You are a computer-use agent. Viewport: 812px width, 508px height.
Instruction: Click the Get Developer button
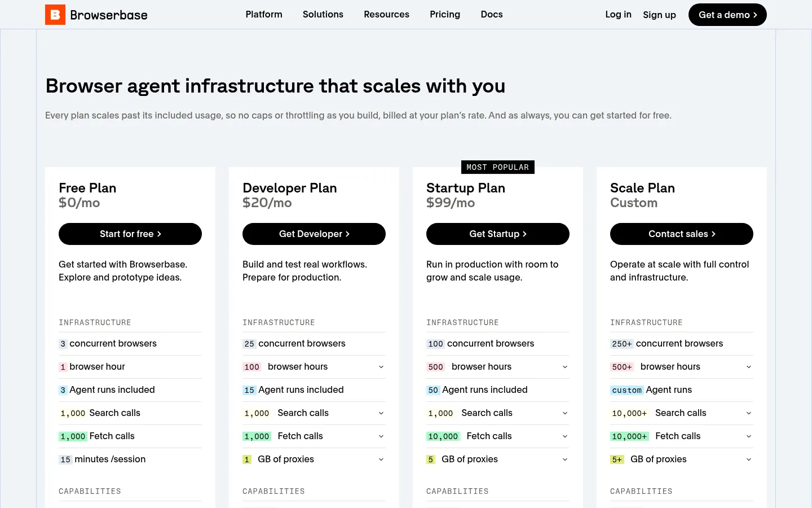click(314, 234)
